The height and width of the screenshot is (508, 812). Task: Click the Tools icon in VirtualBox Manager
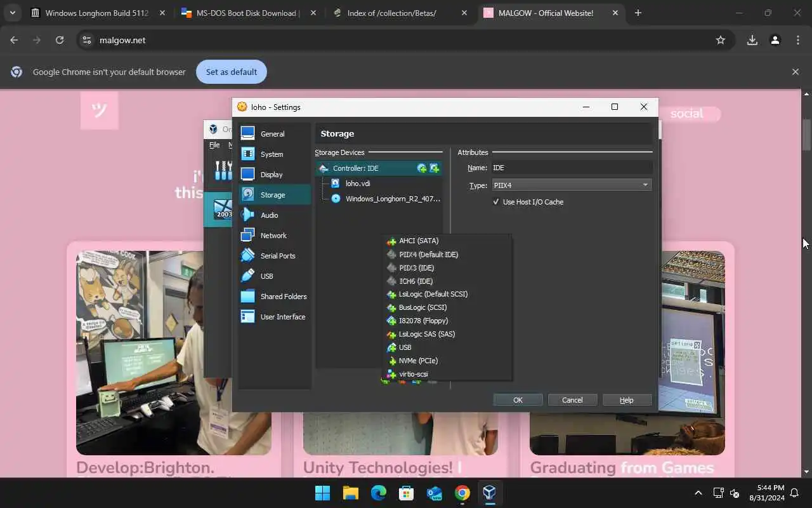pos(223,170)
